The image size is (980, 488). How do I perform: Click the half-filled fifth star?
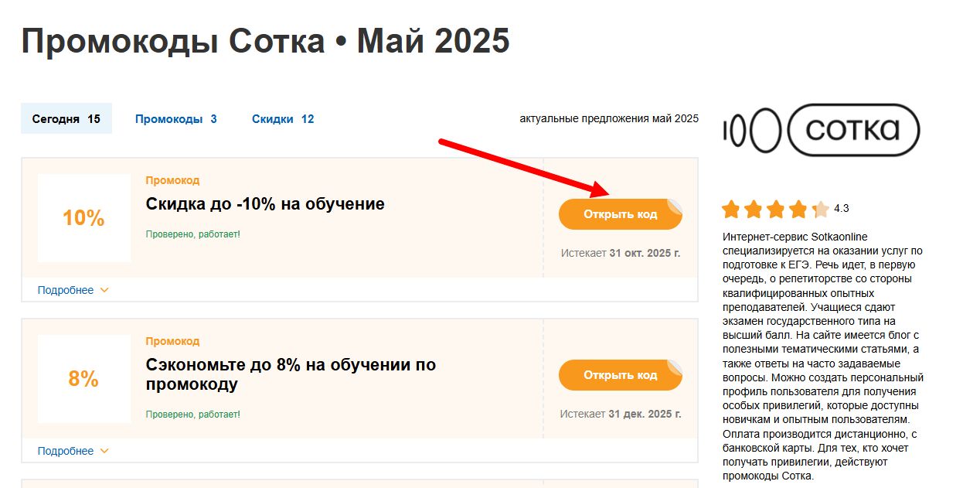pos(821,209)
